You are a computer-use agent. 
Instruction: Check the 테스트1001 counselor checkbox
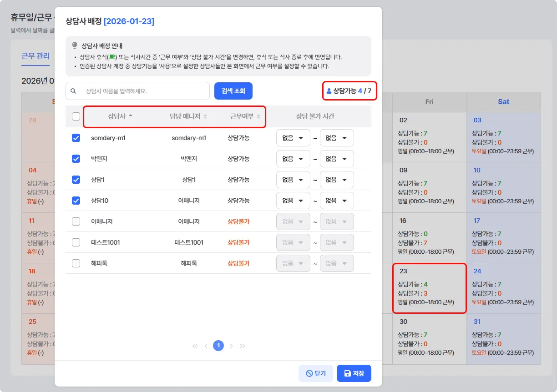76,242
